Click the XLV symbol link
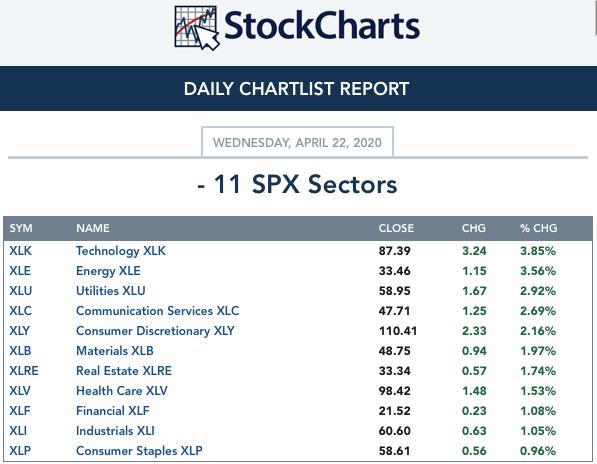The width and height of the screenshot is (597, 464). coord(20,391)
